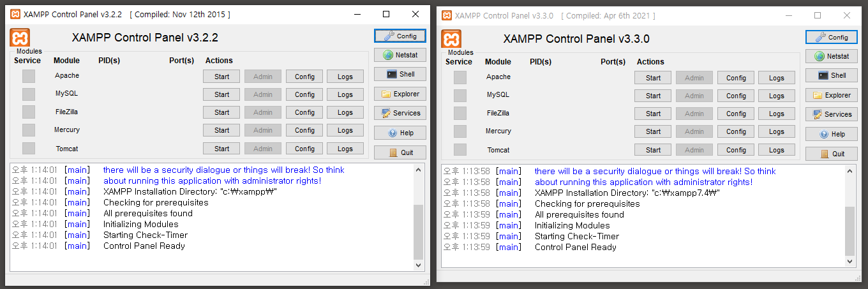Open Services in v3.2.2 window
The height and width of the screenshot is (289, 868).
(400, 113)
